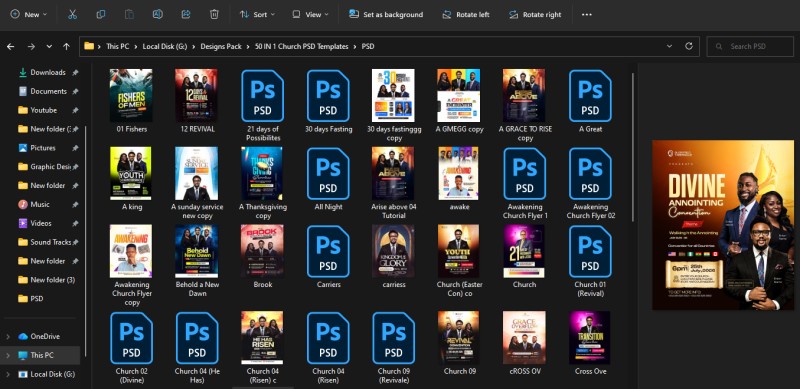Go forward with the right arrow
This screenshot has width=800, height=389.
tap(31, 46)
